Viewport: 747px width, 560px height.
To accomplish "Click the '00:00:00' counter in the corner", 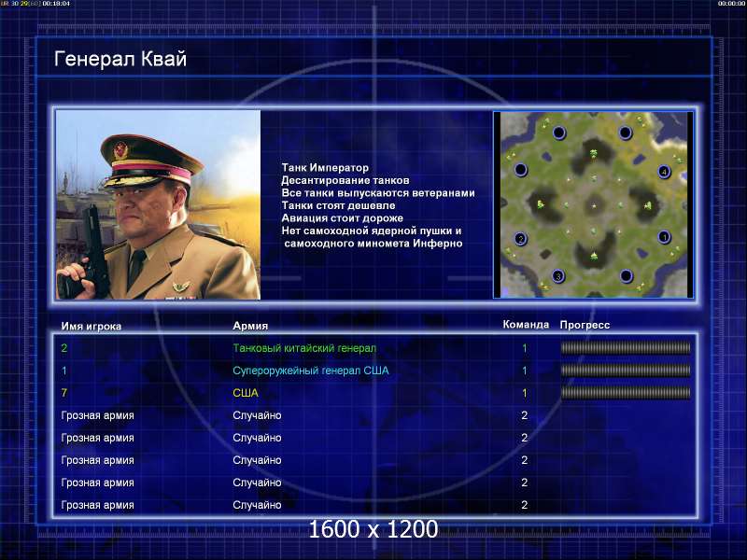I will click(x=732, y=4).
